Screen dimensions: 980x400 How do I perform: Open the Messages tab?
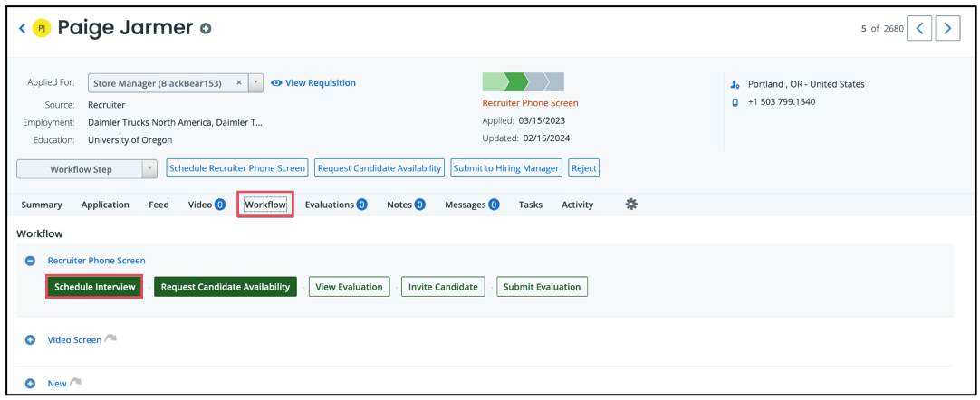(471, 205)
